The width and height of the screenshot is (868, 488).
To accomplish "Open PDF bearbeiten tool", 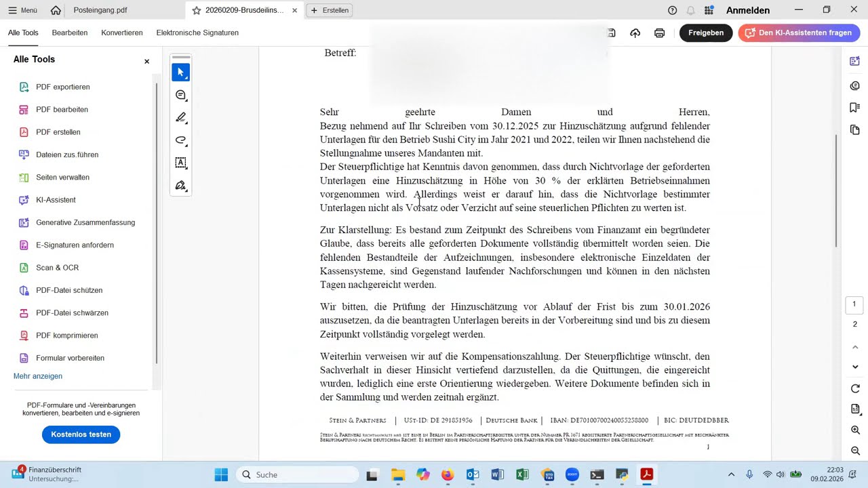I will tap(62, 109).
